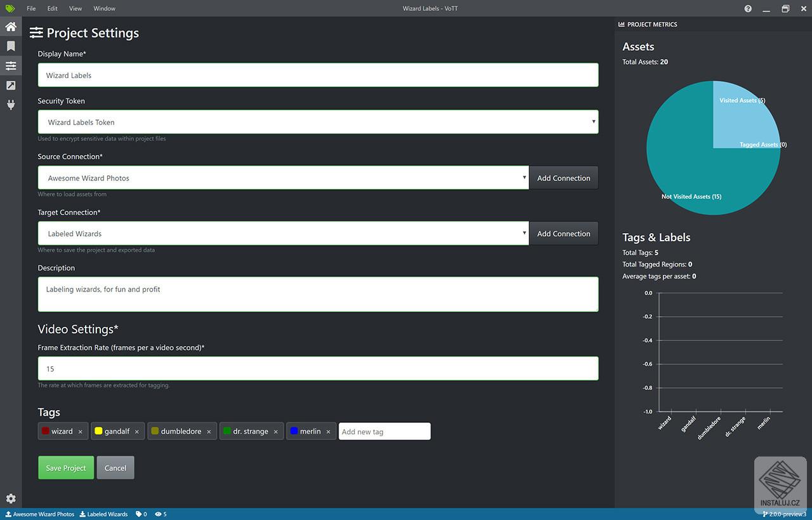Focus the Display Name input field

(318, 75)
